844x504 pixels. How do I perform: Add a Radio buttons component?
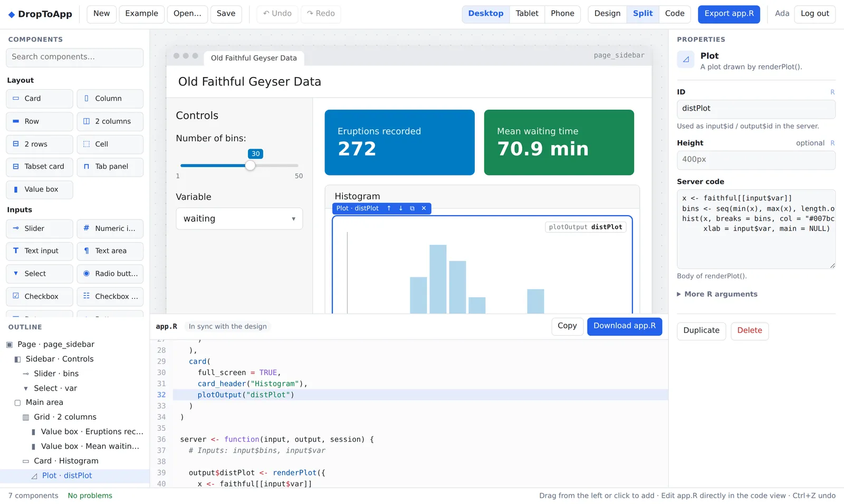[110, 274]
